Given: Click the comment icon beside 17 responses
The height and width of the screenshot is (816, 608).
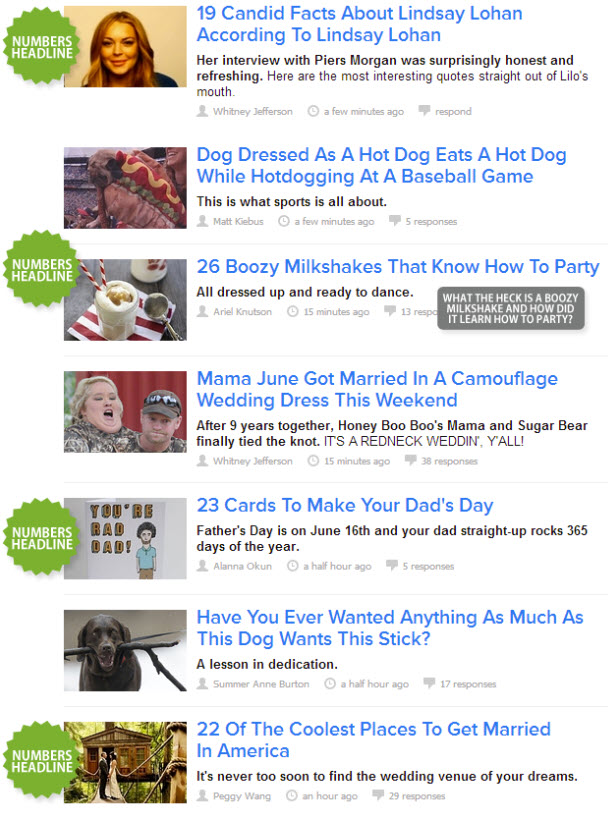Looking at the screenshot, I should point(429,683).
